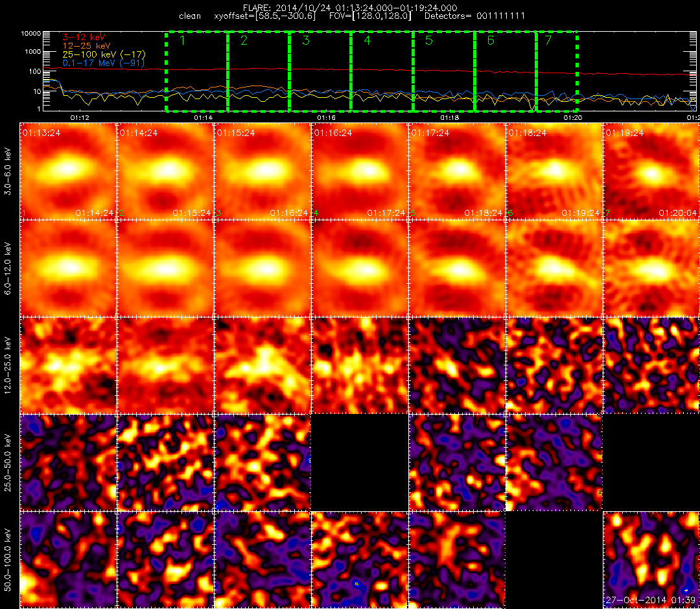Click the 'xyoffset=[58.5,-300.6]' header value
This screenshot has height=609, width=700.
click(x=264, y=16)
